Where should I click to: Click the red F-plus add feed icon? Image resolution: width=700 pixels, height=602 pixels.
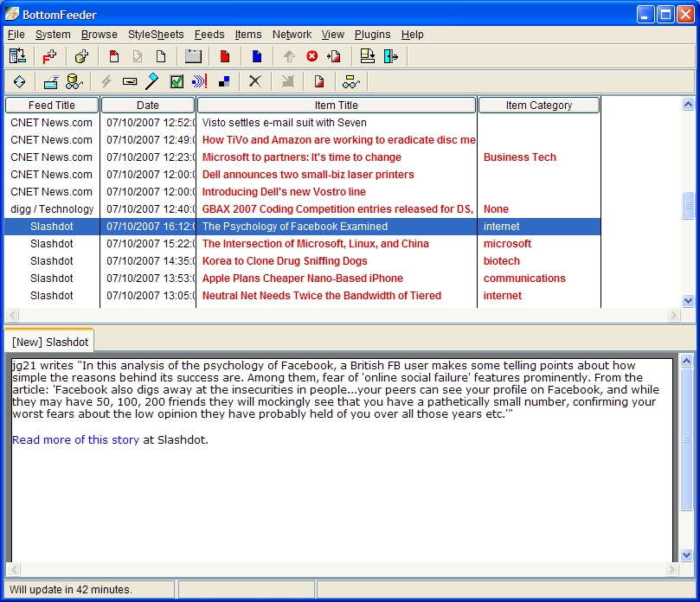[49, 57]
